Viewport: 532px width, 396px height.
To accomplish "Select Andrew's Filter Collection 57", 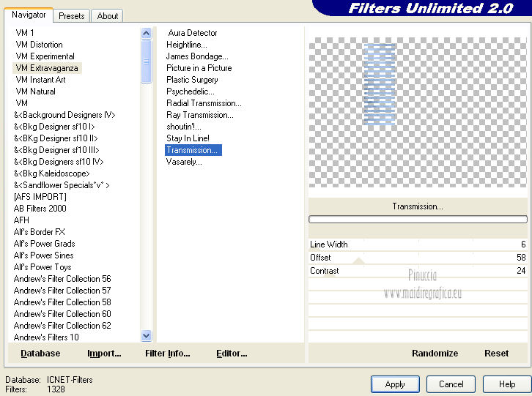I will (x=62, y=290).
